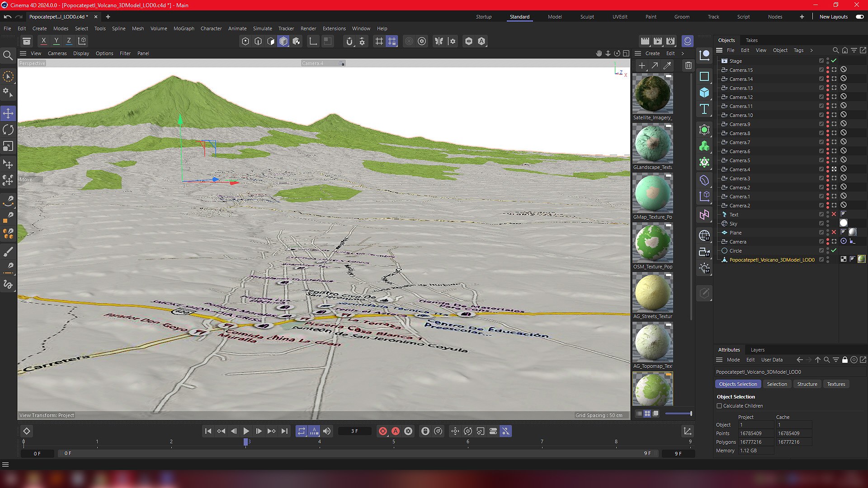Expand more Objects manager menus chevron
This screenshot has height=488, width=868.
[x=811, y=50]
